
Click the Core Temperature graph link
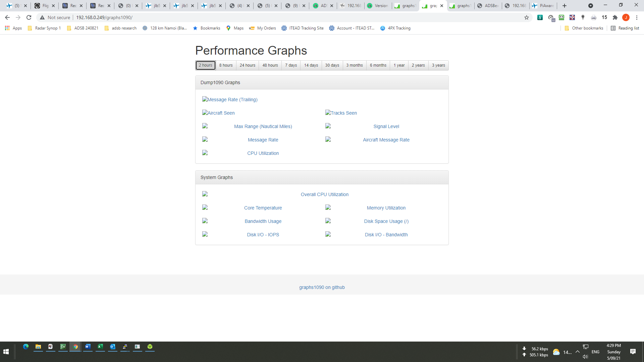[x=263, y=208]
